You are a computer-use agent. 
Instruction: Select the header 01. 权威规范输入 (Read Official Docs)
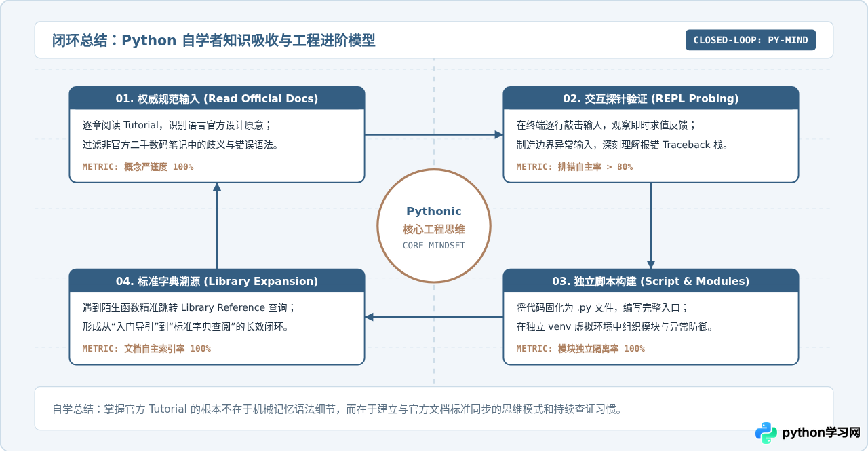(x=217, y=98)
